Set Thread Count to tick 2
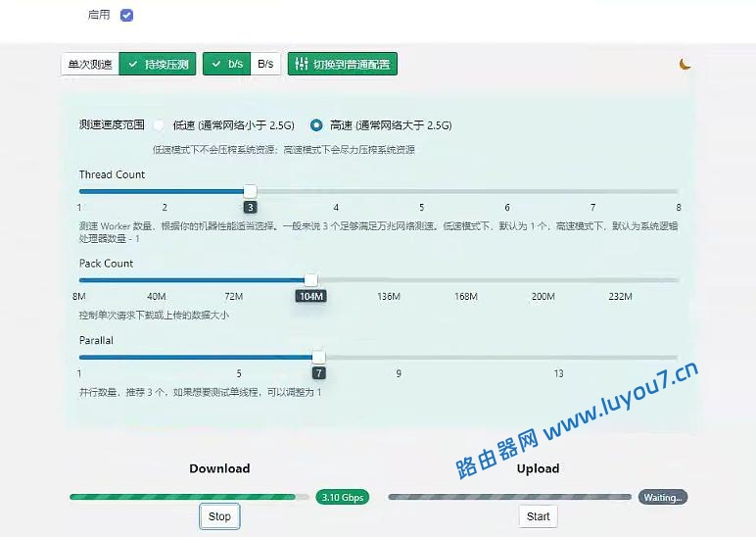The height and width of the screenshot is (537, 756). click(x=165, y=208)
